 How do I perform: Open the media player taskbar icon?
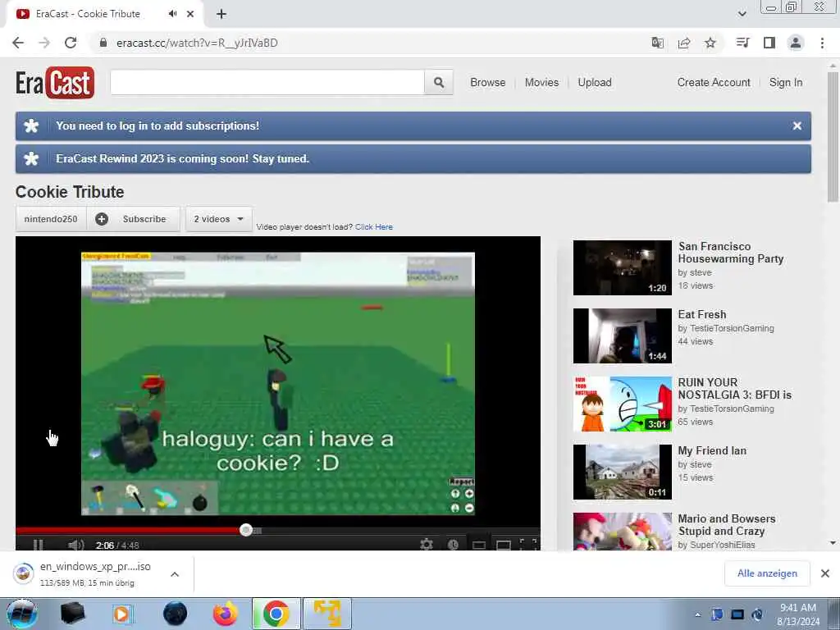pyautogui.click(x=121, y=614)
